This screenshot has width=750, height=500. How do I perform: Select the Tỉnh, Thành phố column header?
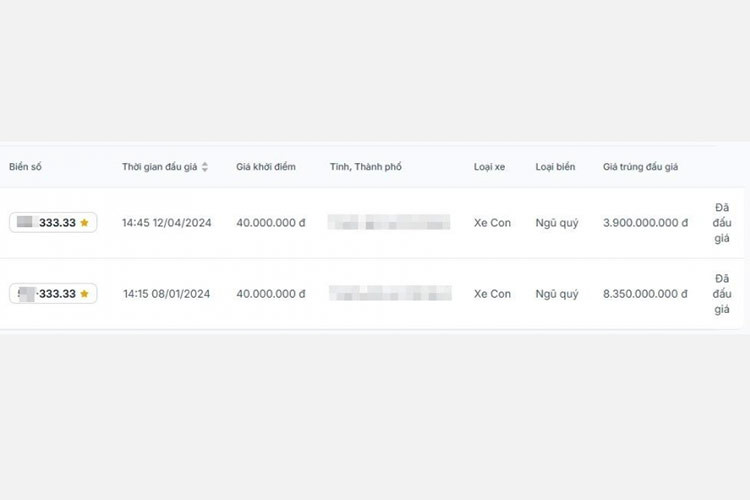[x=366, y=167]
